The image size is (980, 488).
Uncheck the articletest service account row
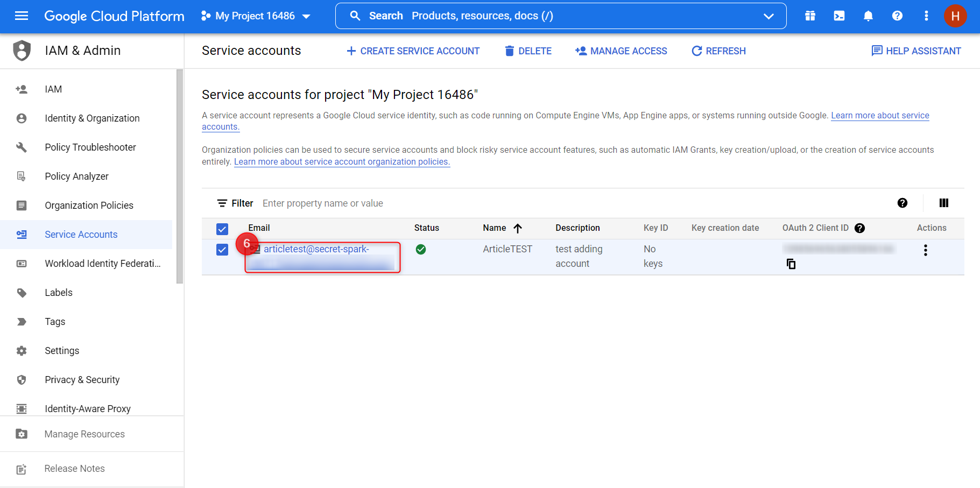pos(222,250)
